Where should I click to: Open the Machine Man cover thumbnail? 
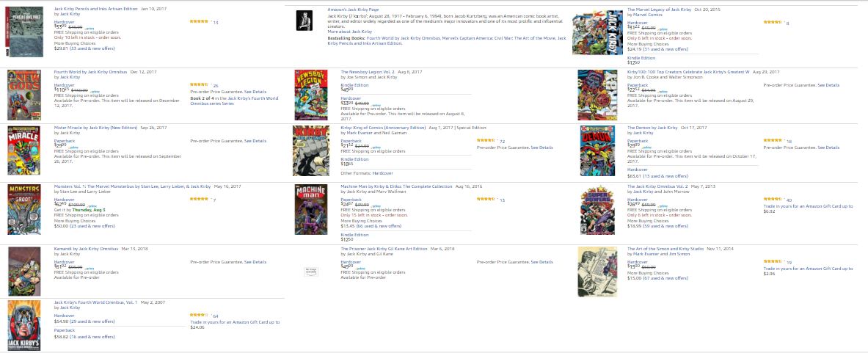point(310,209)
